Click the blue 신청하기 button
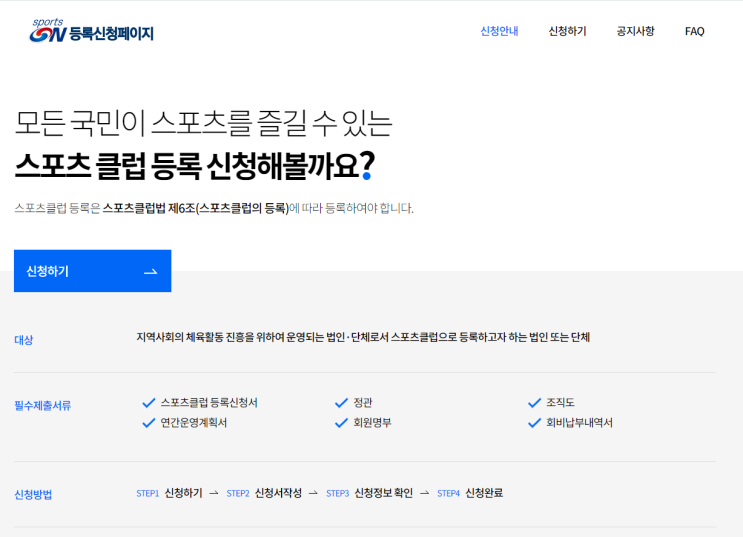 [92, 271]
